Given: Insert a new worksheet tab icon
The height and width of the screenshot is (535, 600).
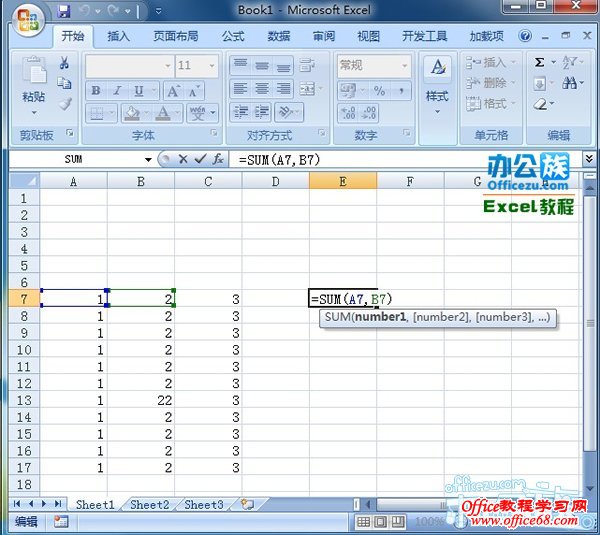Looking at the screenshot, I should point(247,505).
